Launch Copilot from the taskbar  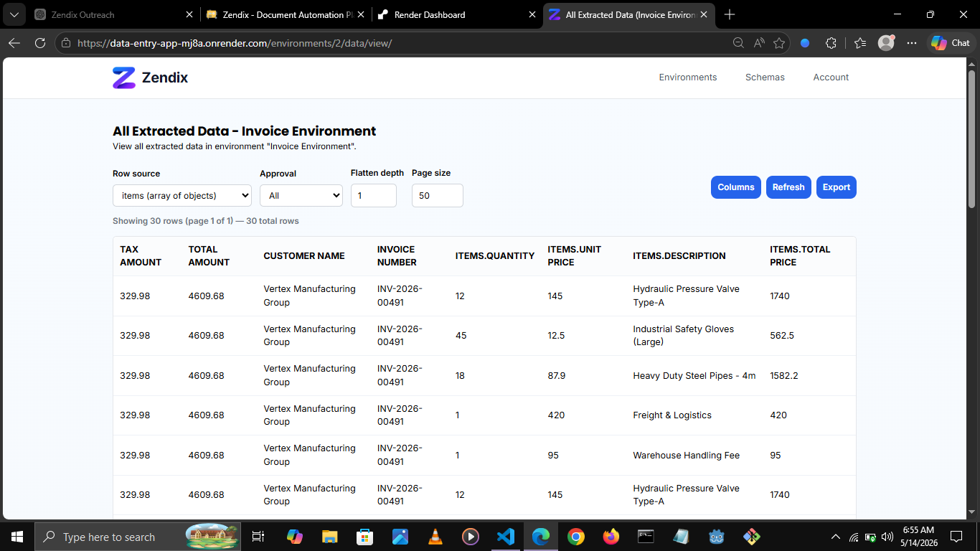tap(295, 537)
